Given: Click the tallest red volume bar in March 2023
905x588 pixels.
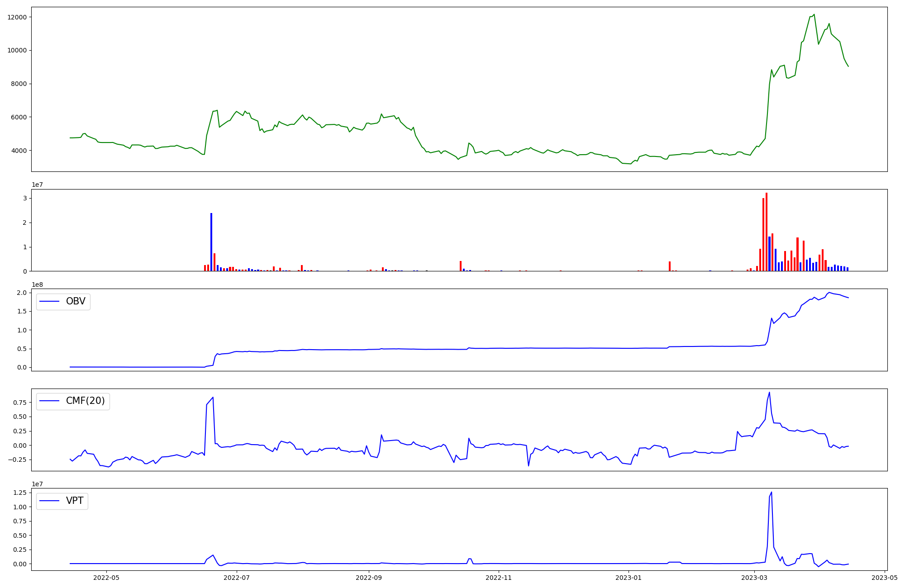Looking at the screenshot, I should pyautogui.click(x=766, y=231).
